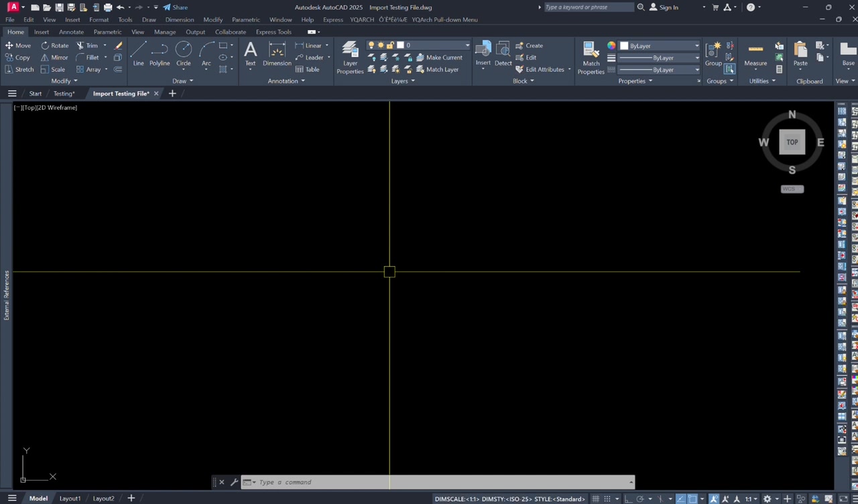Switch to the Annotate ribbon tab
This screenshot has width=858, height=504.
tap(71, 31)
